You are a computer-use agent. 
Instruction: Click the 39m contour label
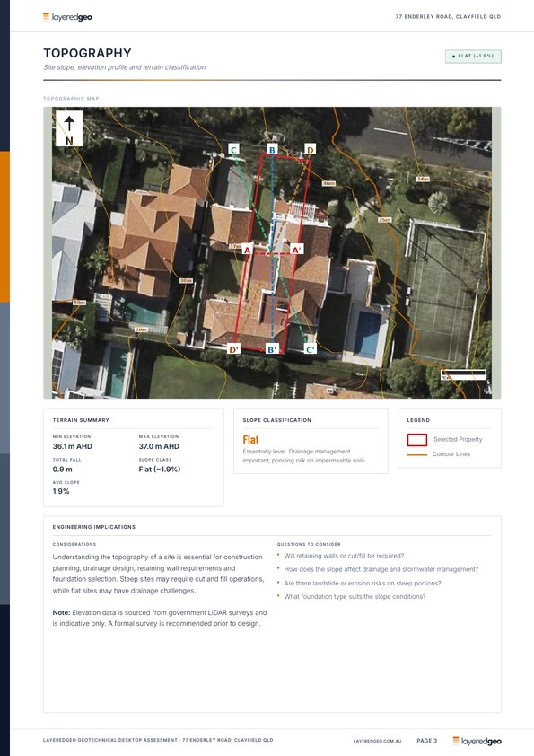tap(141, 330)
